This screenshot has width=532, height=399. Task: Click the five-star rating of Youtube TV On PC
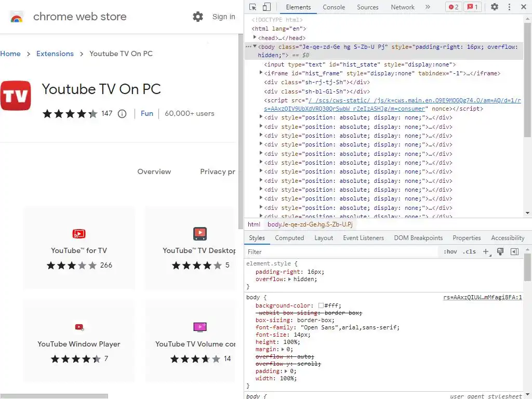tap(70, 114)
